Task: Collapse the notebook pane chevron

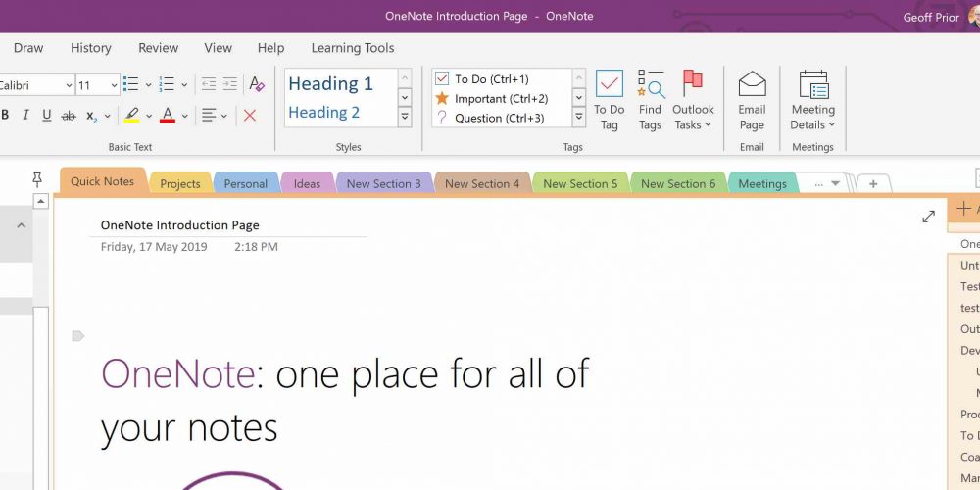Action: coord(22,225)
